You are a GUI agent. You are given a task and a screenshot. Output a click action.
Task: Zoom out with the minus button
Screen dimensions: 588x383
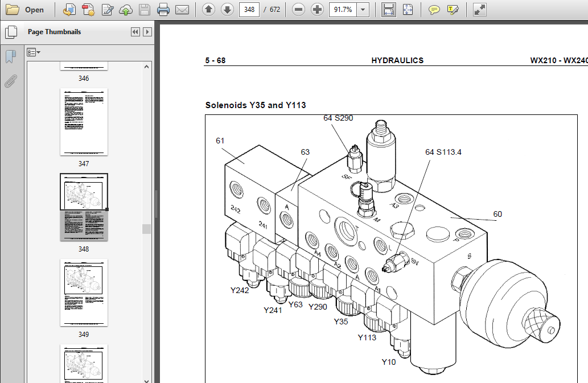pyautogui.click(x=298, y=10)
